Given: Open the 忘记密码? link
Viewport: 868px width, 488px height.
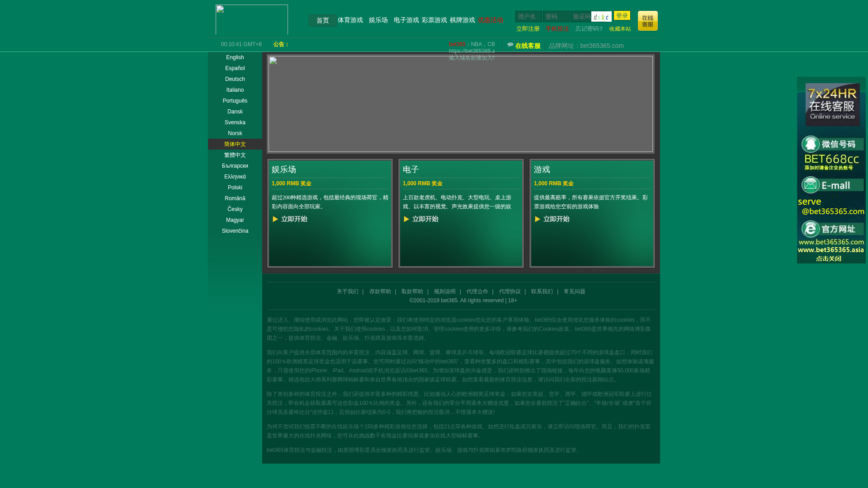Looking at the screenshot, I should point(589,29).
